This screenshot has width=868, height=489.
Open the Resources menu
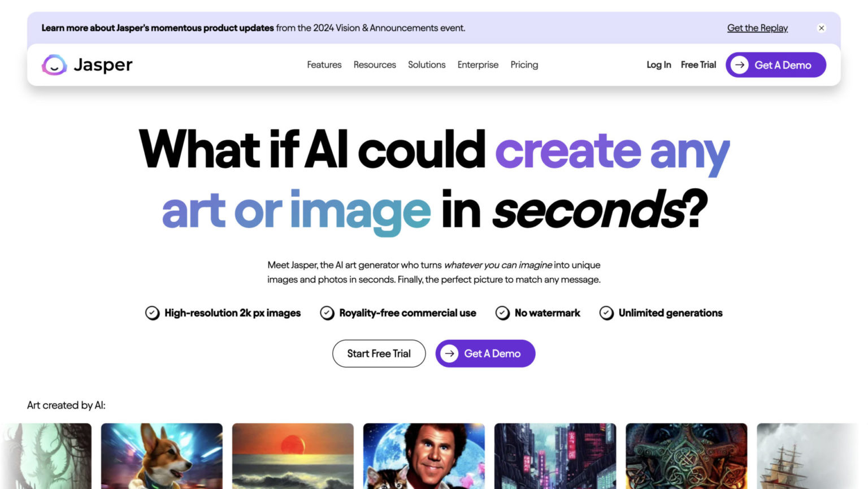click(375, 65)
